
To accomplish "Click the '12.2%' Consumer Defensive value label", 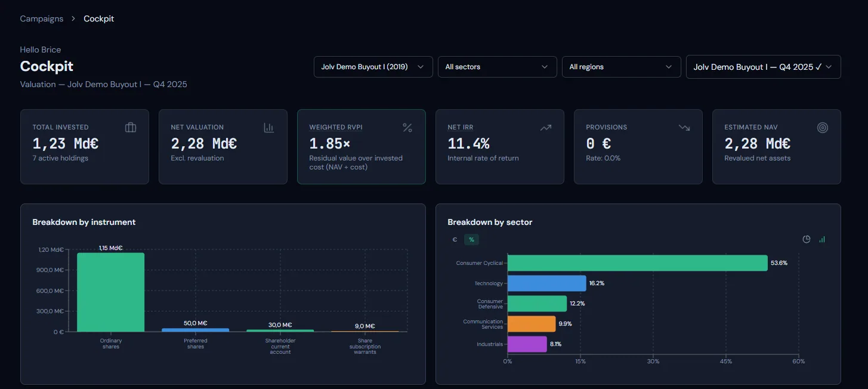I will [x=577, y=304].
